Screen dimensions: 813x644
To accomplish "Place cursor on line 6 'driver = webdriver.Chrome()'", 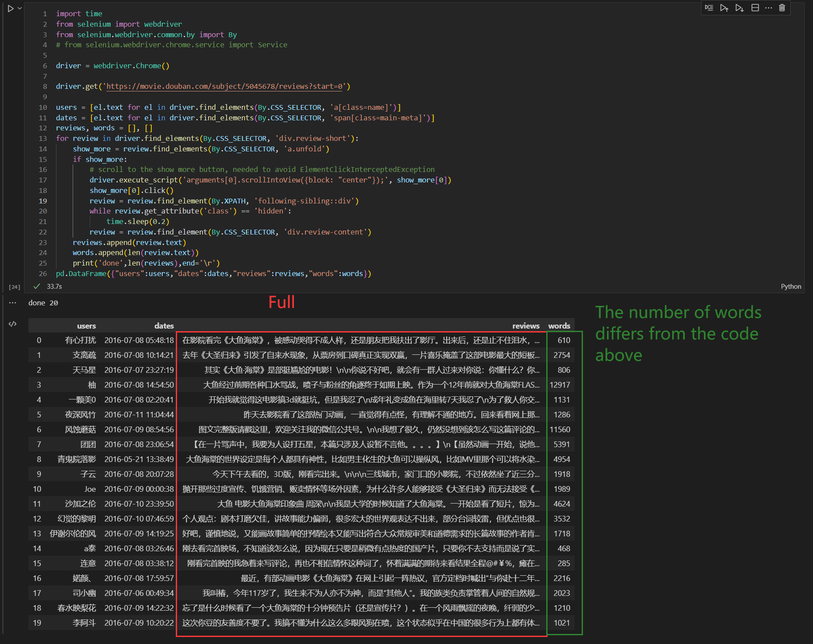I will (x=112, y=66).
